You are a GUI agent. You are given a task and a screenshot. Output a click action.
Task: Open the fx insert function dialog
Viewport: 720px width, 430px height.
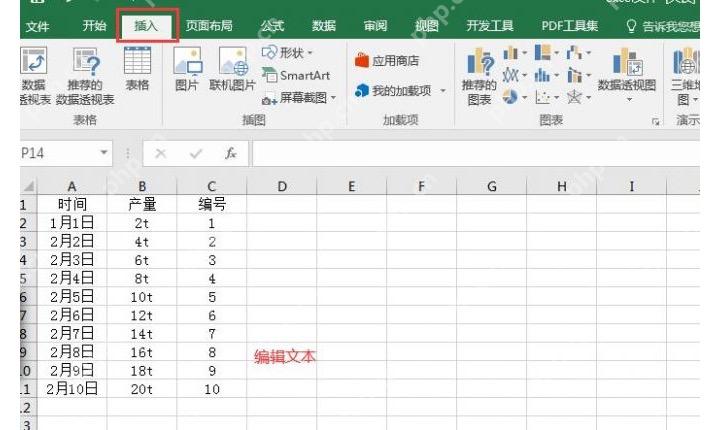click(231, 153)
